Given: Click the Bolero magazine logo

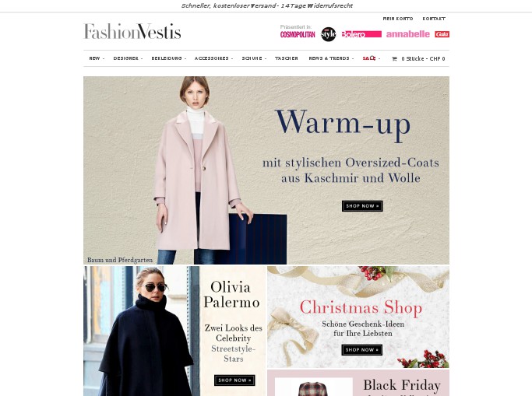Looking at the screenshot, I should pyautogui.click(x=361, y=34).
